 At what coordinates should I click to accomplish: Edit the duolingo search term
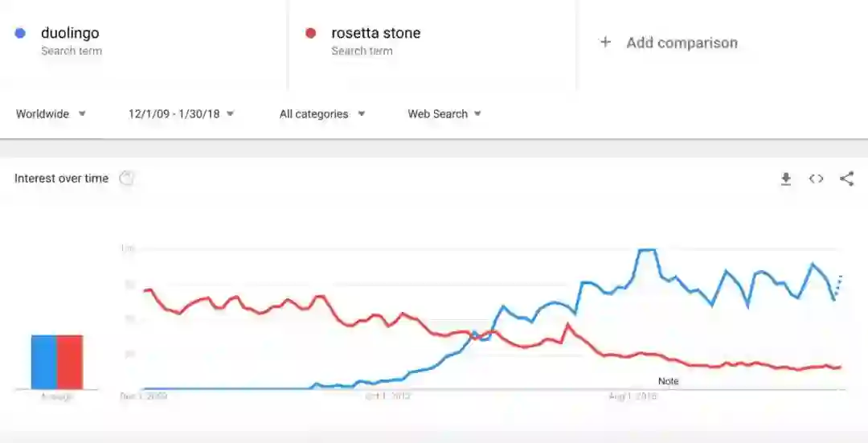[71, 33]
